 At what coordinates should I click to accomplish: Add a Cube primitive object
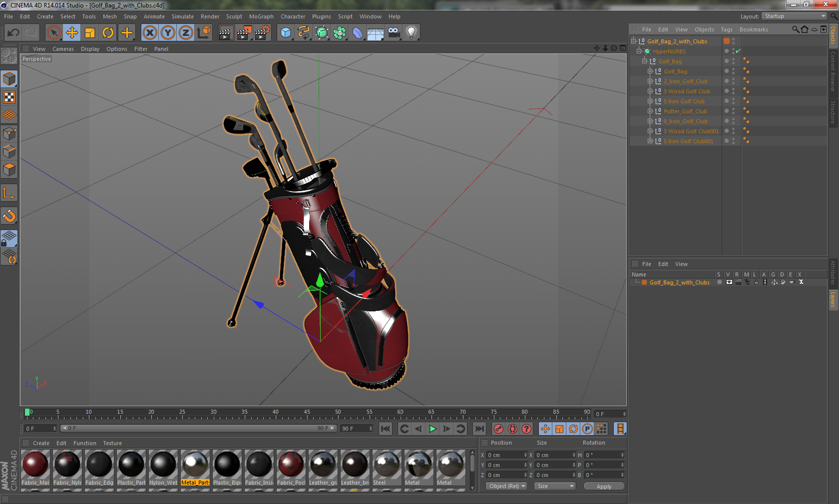pyautogui.click(x=286, y=33)
